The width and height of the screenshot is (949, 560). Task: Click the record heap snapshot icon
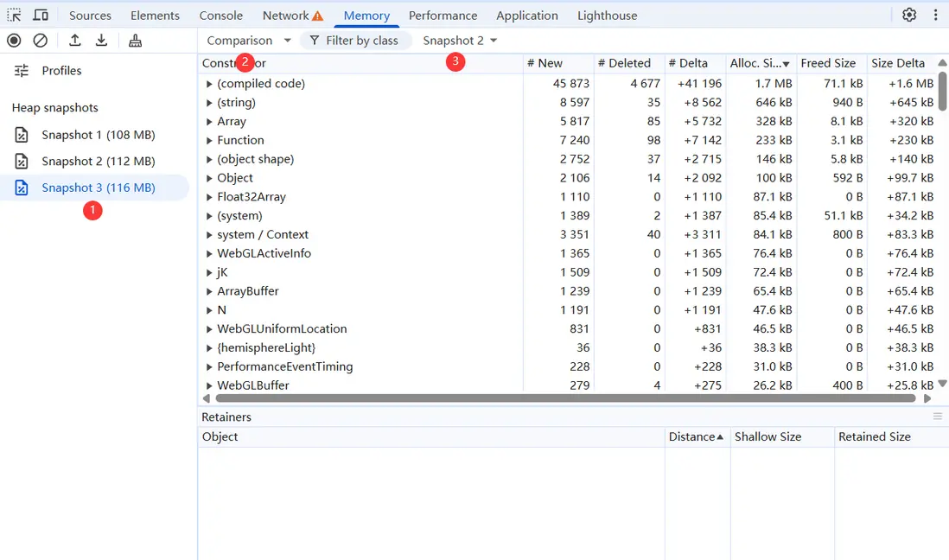click(x=14, y=41)
